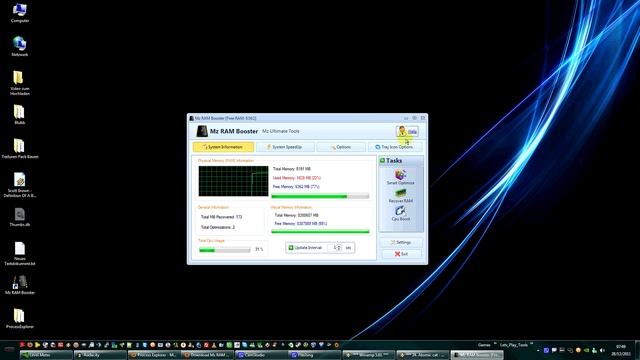Click the Settings button
640x360 pixels.
click(401, 242)
